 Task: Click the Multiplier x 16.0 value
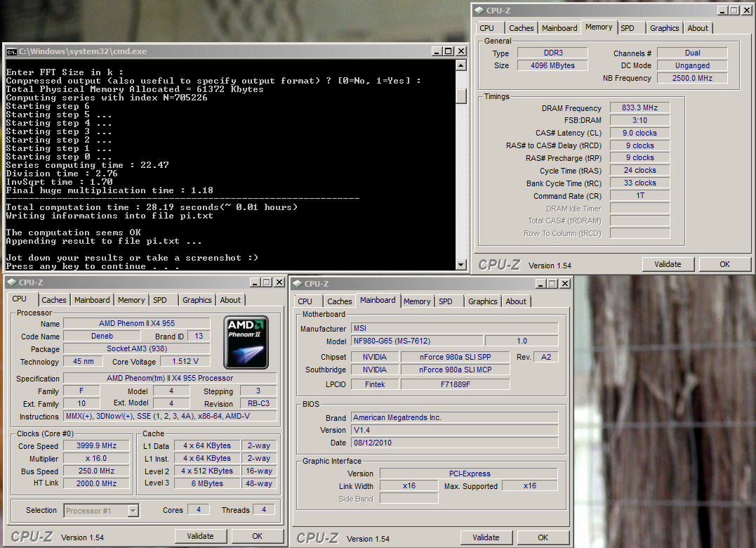point(96,459)
